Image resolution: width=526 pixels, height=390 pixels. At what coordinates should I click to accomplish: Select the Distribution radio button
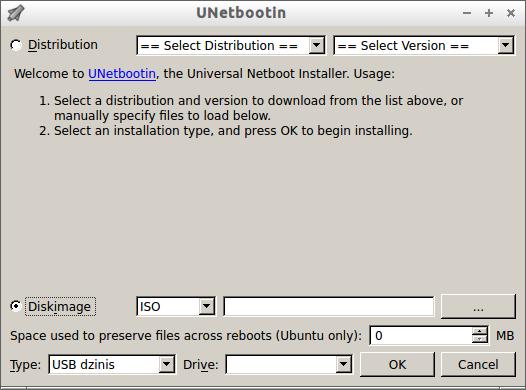[x=16, y=45]
